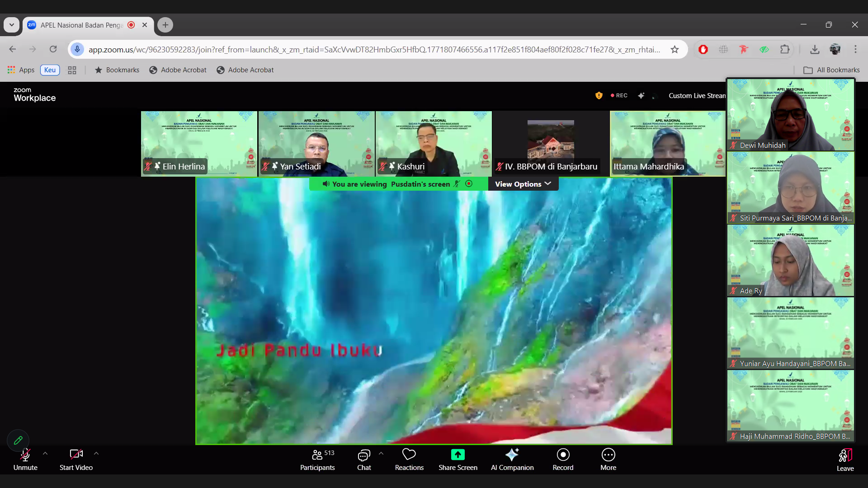The height and width of the screenshot is (488, 868).
Task: Expand audio settings arrow next to Unmute
Action: (45, 453)
